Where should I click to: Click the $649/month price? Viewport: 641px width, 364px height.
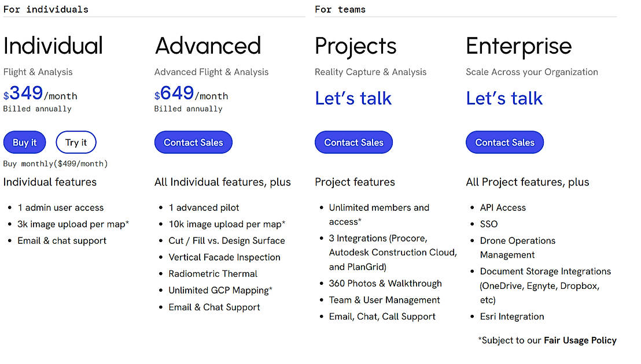click(x=191, y=94)
